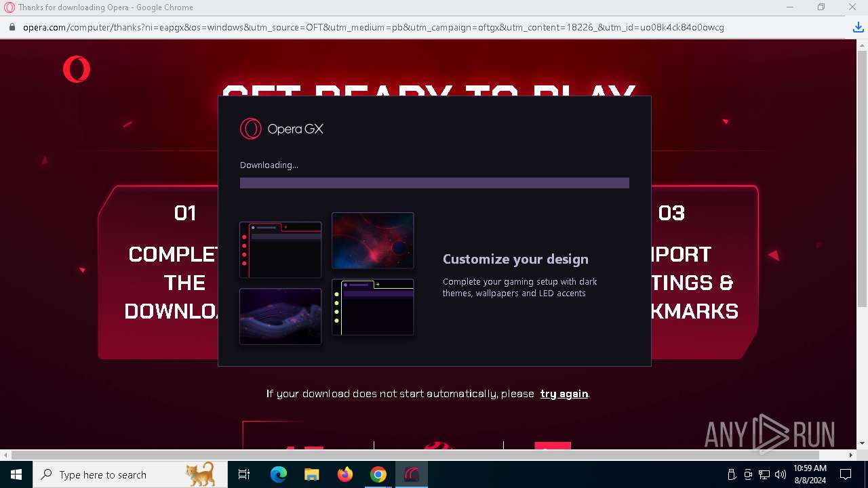Click the cat icon in the search box

tap(201, 474)
